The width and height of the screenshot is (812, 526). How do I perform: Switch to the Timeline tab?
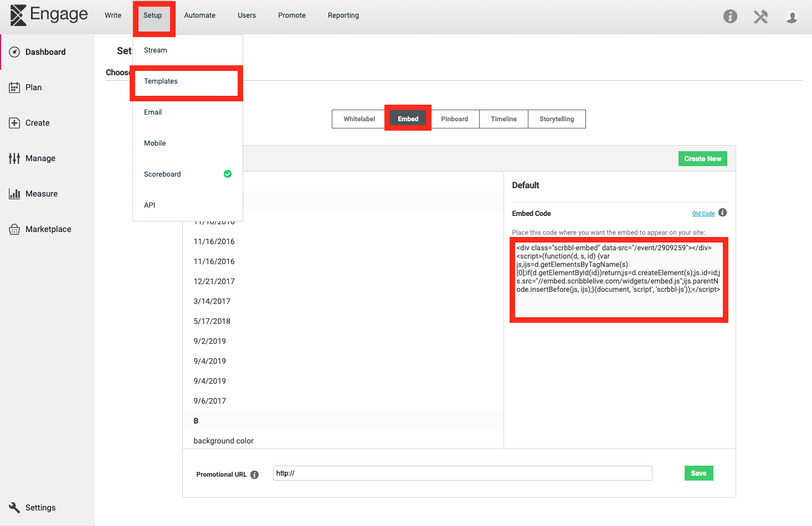[x=504, y=119]
